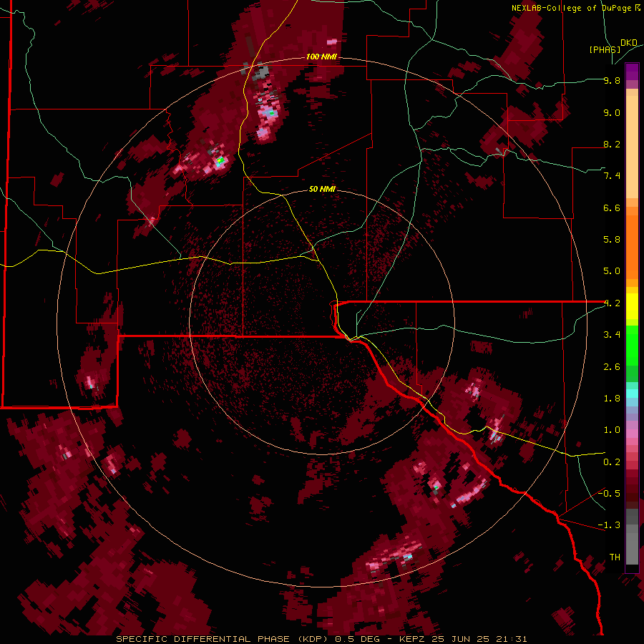Click the Specific Differential Phase caption text
The image size is (644, 644).
(x=321, y=639)
